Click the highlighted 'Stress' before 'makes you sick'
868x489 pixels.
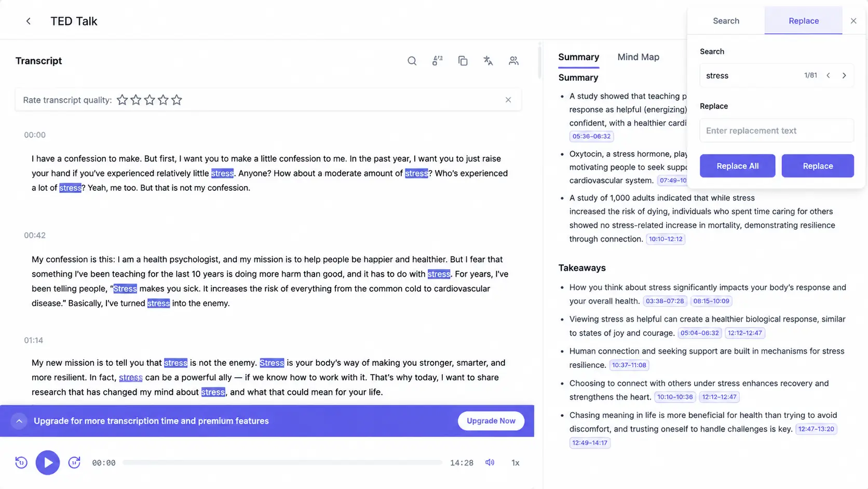125,288
